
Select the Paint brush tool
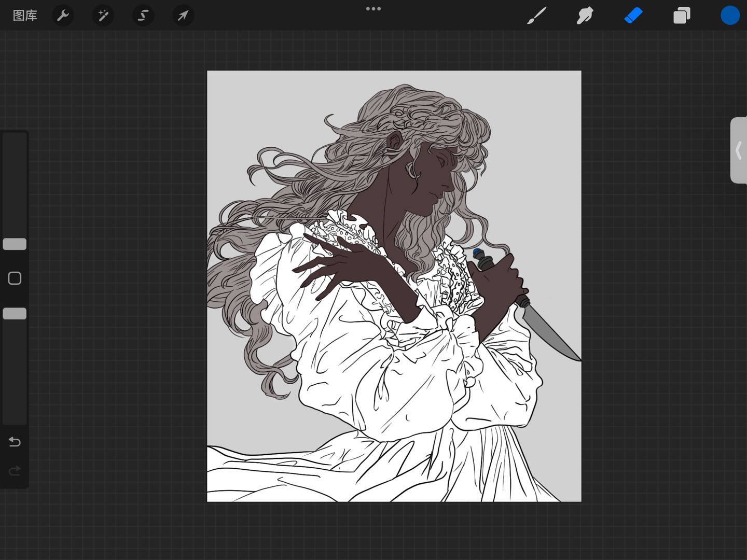tap(536, 16)
